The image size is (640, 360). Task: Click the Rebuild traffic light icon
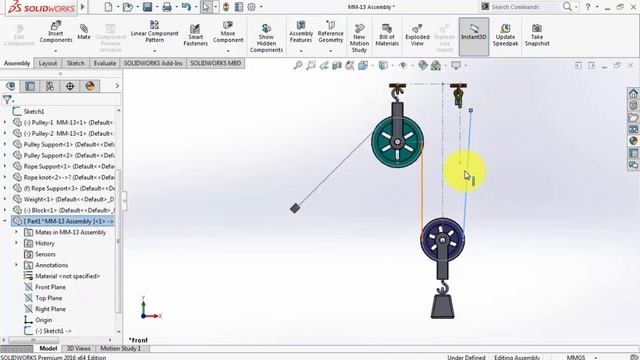click(226, 7)
